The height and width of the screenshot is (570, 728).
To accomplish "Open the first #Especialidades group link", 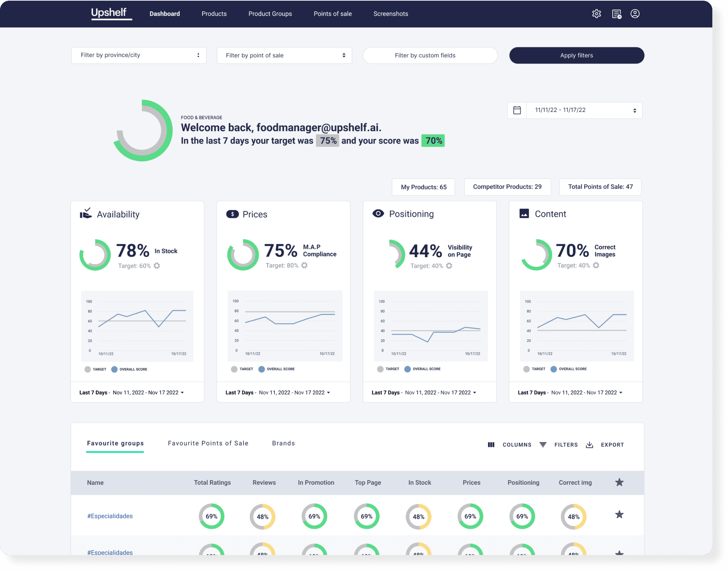I will point(110,516).
